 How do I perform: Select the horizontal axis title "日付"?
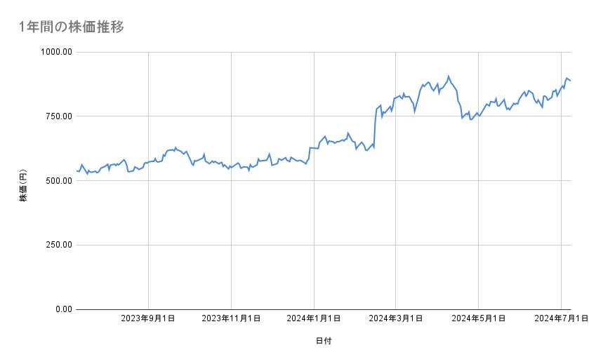pos(324,342)
